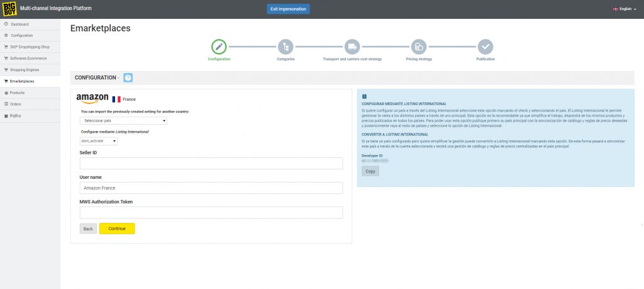Image resolution: width=644 pixels, height=289 pixels.
Task: Open Dashboard in the sidebar
Action: [19, 24]
